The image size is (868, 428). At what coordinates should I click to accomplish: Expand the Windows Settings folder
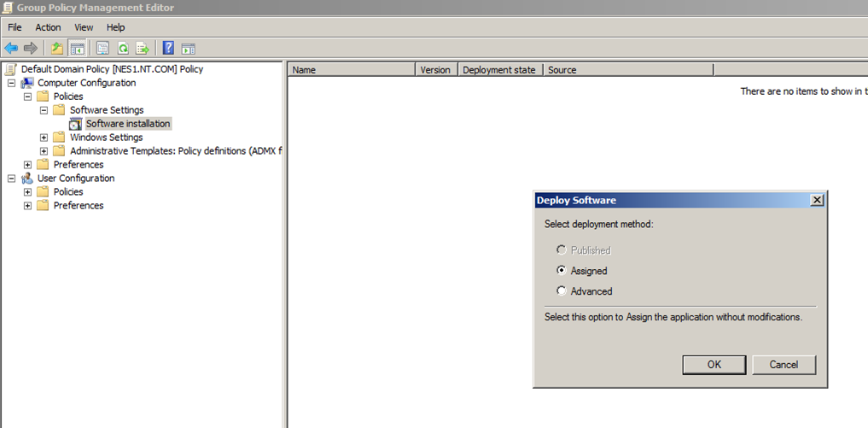[x=44, y=138]
